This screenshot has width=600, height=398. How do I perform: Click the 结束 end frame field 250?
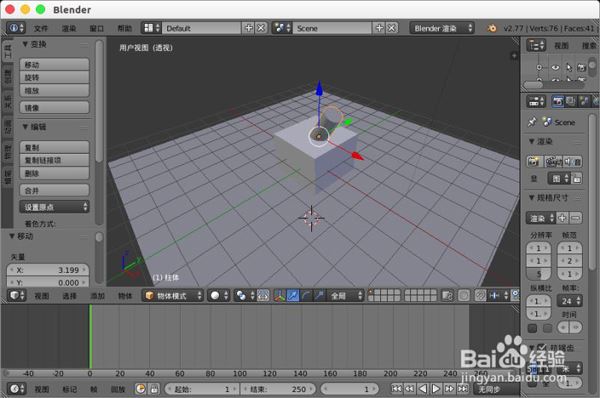click(278, 389)
